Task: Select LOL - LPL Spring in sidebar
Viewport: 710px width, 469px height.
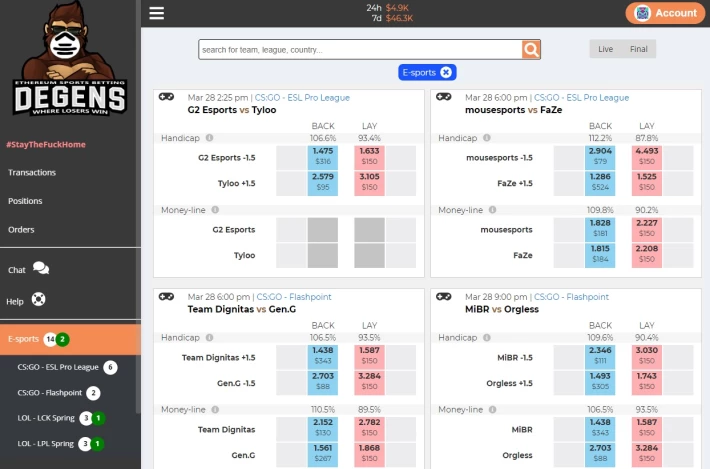Action: pyautogui.click(x=46, y=444)
